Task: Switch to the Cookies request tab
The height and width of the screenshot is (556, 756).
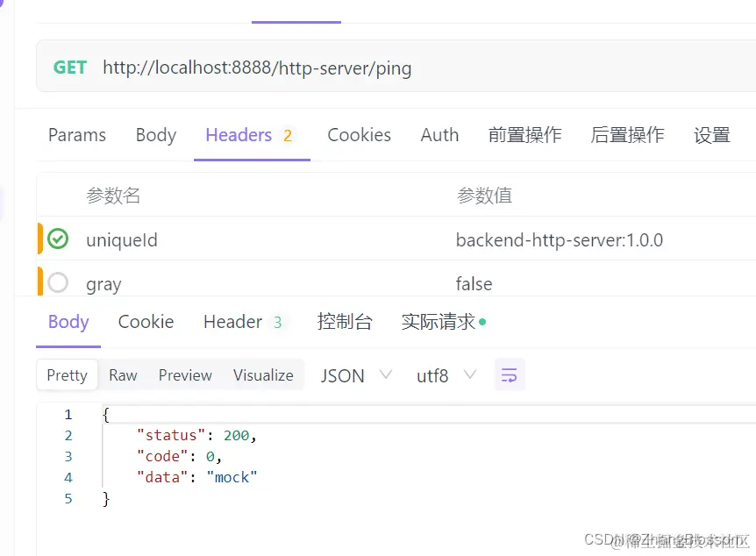Action: [359, 135]
